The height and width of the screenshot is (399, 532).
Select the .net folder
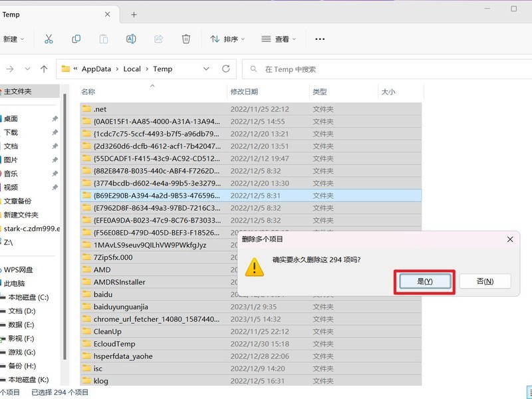pos(251,109)
